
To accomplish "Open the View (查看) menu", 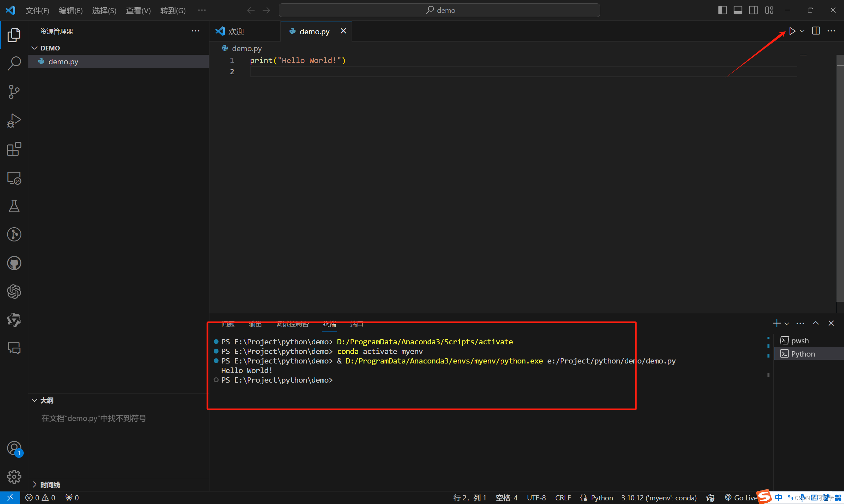I will pyautogui.click(x=138, y=11).
